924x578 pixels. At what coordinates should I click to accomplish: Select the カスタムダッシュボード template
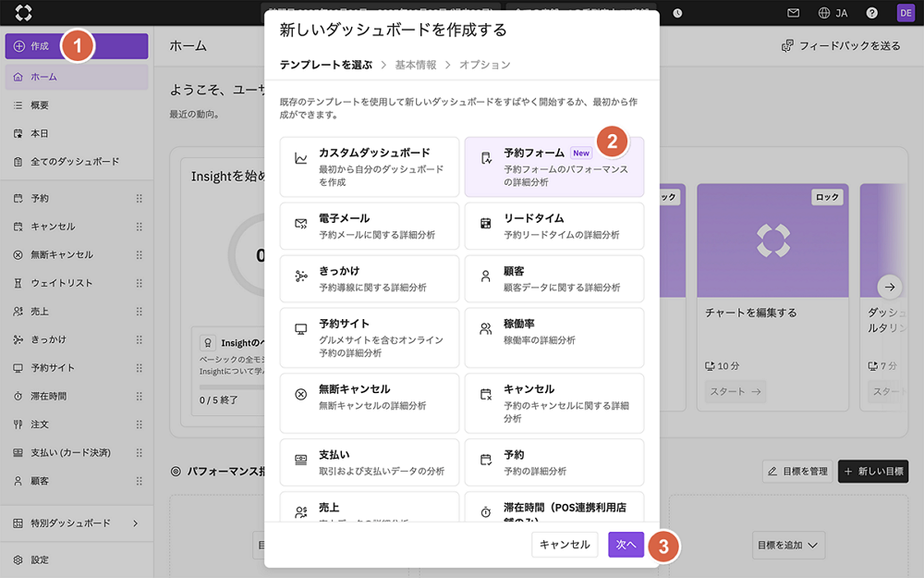[x=370, y=166]
